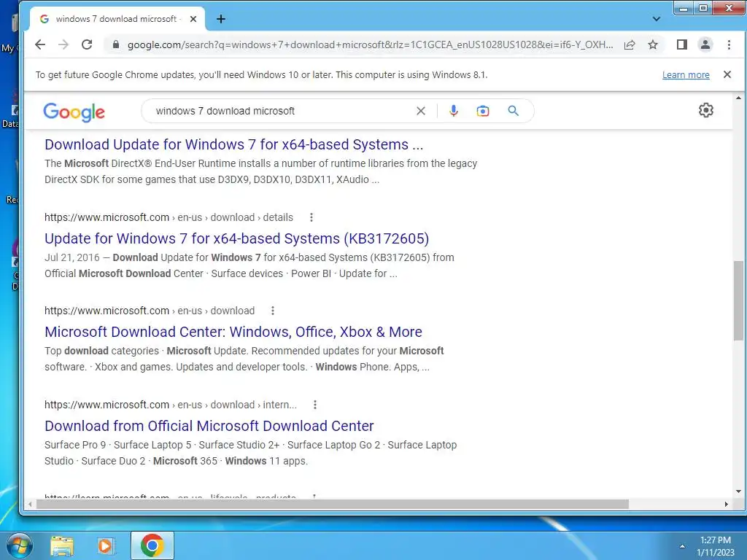
Task: Open the taskbar clock showing 1:27 PM
Action: [x=715, y=546]
